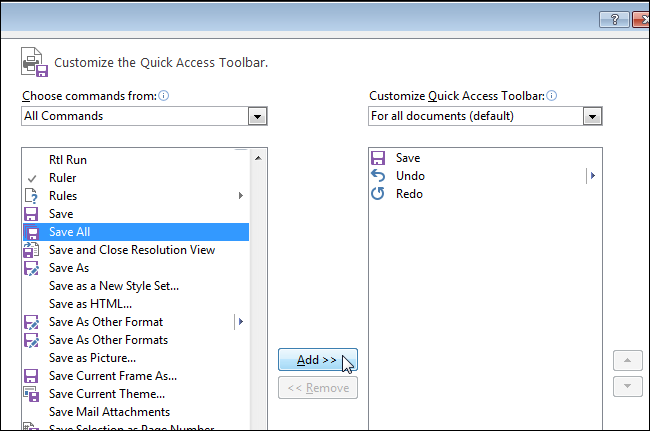Select the Save All command row
This screenshot has width=650, height=431.
pyautogui.click(x=136, y=232)
